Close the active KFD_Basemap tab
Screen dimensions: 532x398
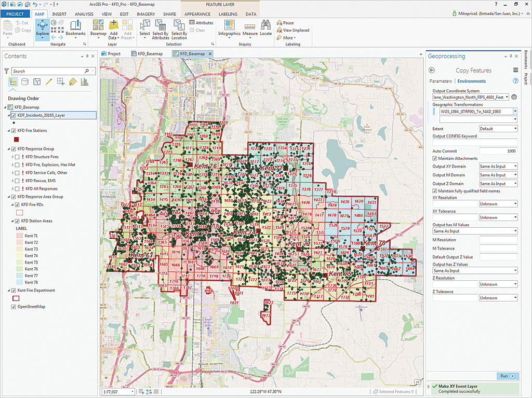(x=210, y=53)
